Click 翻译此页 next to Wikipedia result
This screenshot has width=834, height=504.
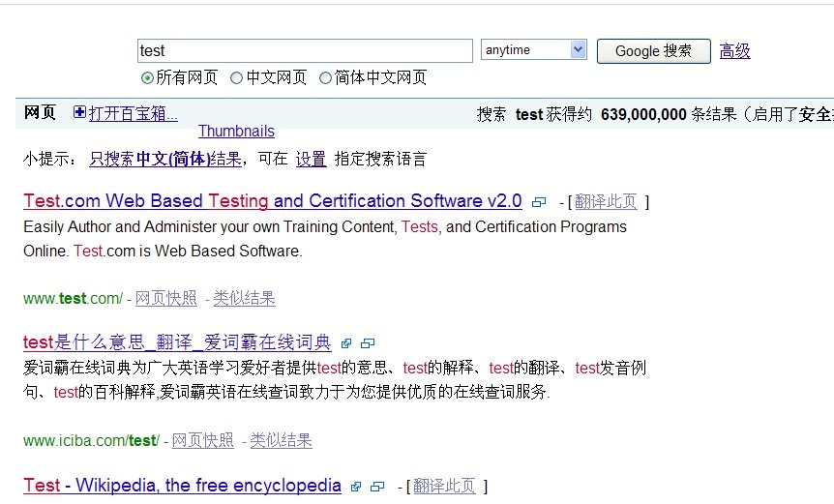[444, 486]
